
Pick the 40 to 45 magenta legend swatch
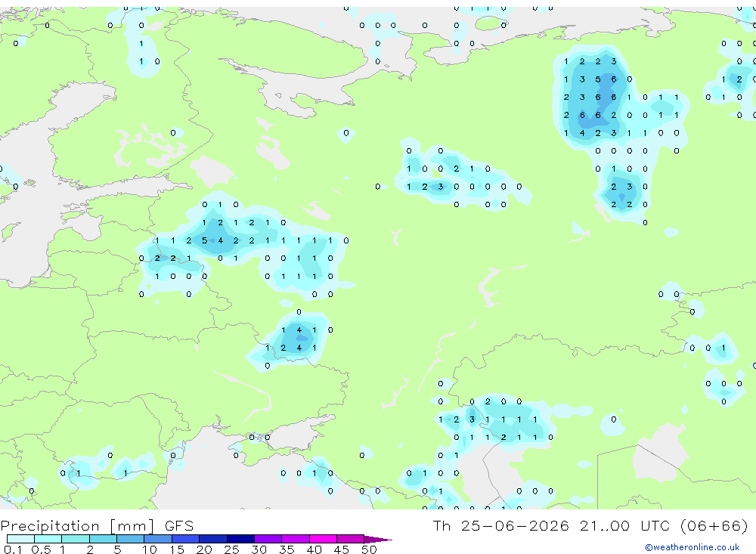pos(323,539)
